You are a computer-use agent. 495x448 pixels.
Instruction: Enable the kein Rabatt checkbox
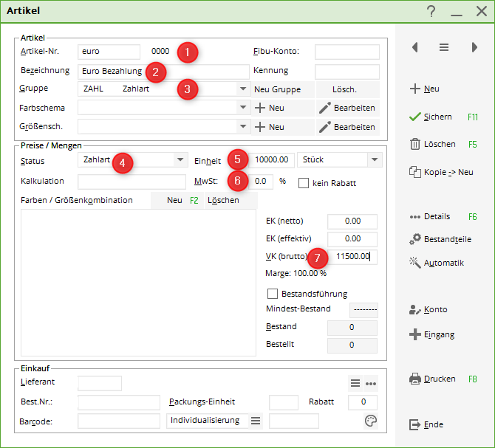[x=304, y=182]
